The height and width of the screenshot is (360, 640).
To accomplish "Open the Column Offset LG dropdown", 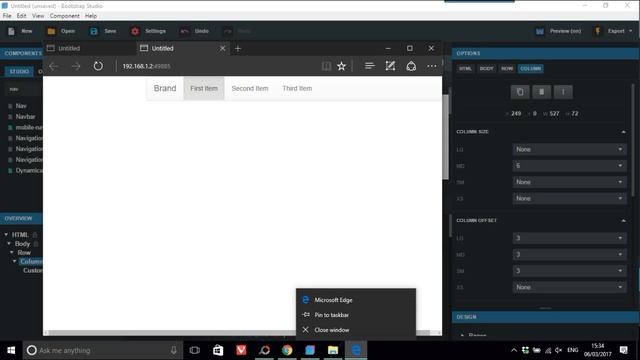I will 569,238.
